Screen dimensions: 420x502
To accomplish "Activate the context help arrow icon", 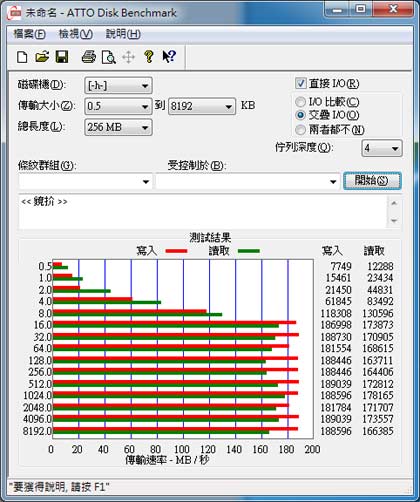I will coord(169,57).
